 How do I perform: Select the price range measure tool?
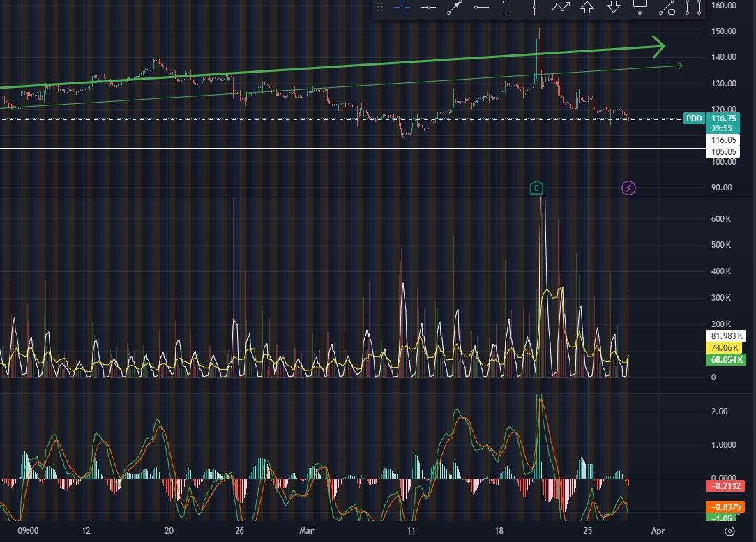pos(667,7)
